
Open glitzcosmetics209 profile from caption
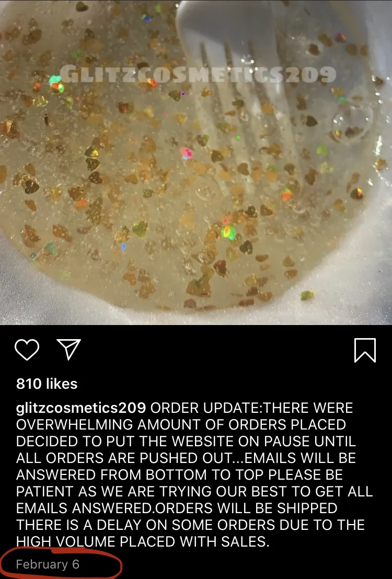pyautogui.click(x=81, y=408)
